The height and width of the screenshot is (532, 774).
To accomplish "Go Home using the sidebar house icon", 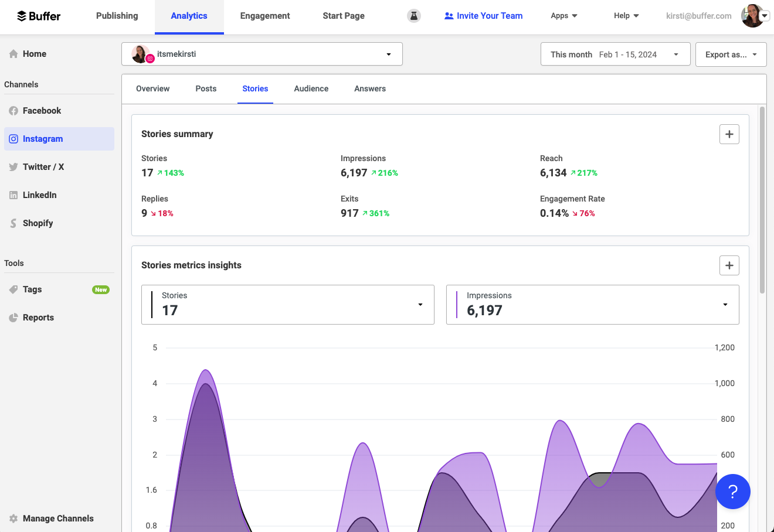I will tap(13, 53).
